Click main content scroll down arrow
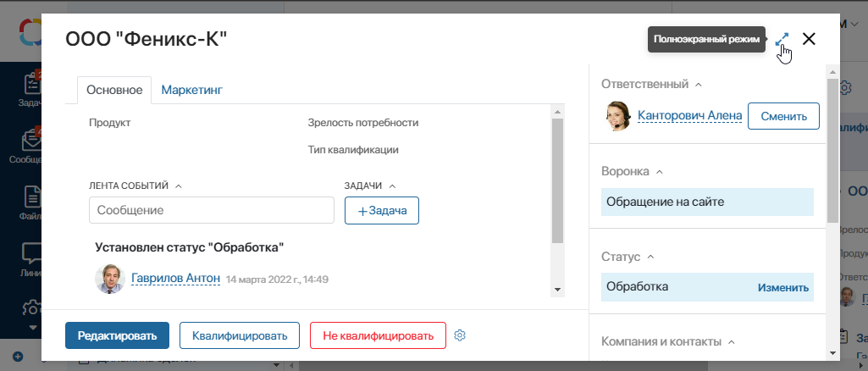Image resolution: width=868 pixels, height=371 pixels. point(557,291)
